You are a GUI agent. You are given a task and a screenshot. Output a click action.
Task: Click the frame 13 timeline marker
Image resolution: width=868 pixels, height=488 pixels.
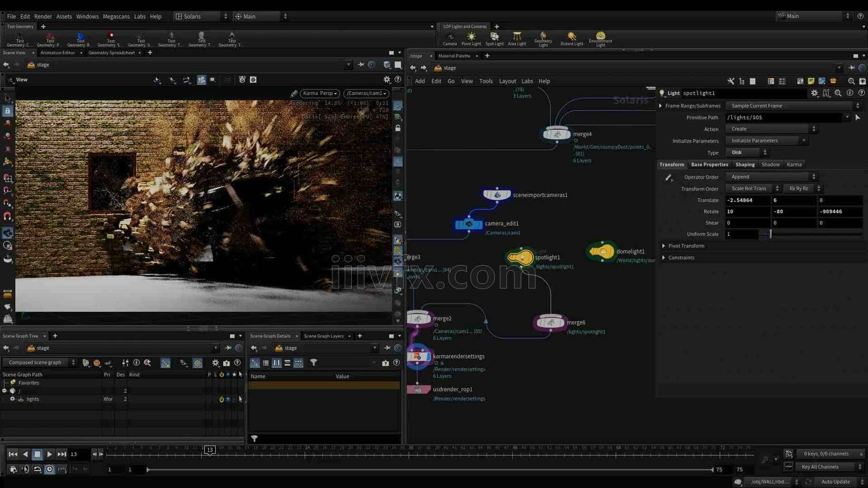[209, 450]
